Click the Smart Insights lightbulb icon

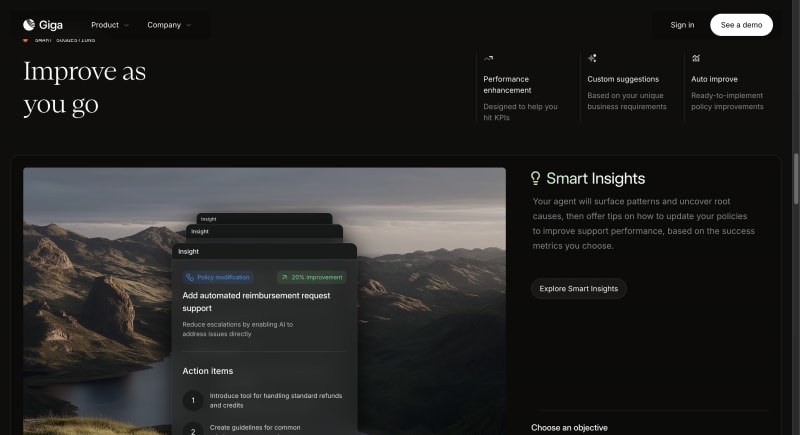535,178
